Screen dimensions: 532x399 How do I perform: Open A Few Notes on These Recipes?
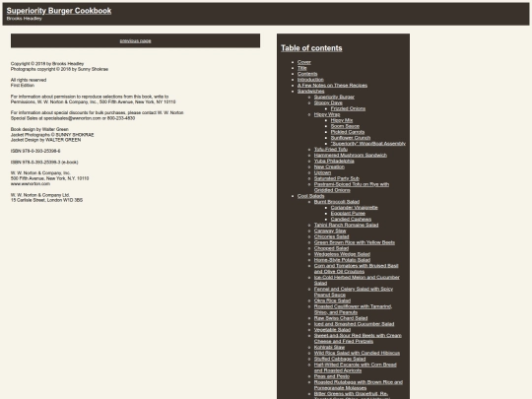pos(332,85)
